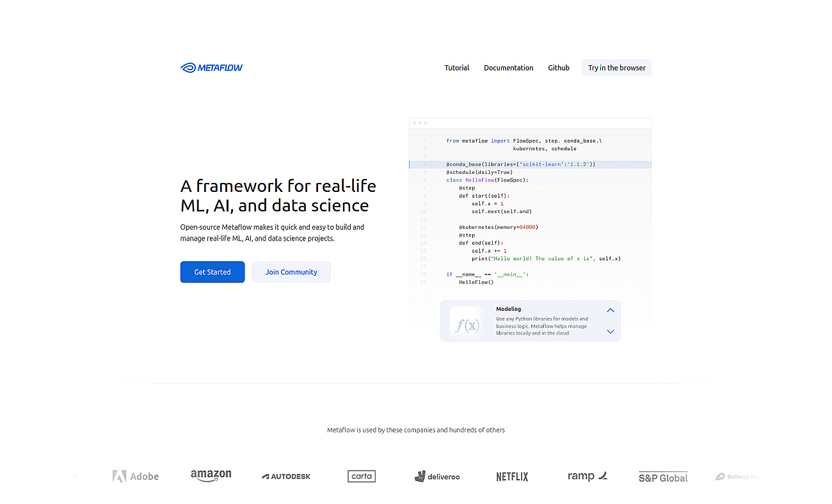Click 'Metaflow is used by these companies' text
Screen dimensions: 832x504
click(416, 430)
